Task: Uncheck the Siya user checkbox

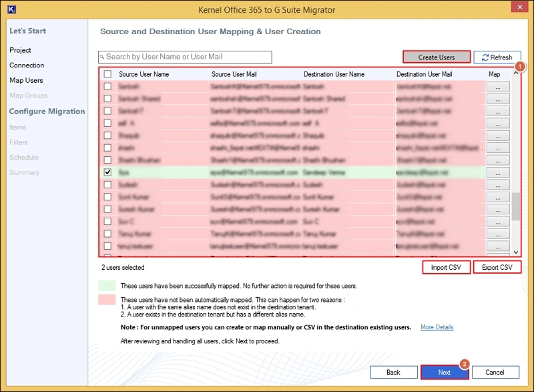Action: [x=107, y=172]
